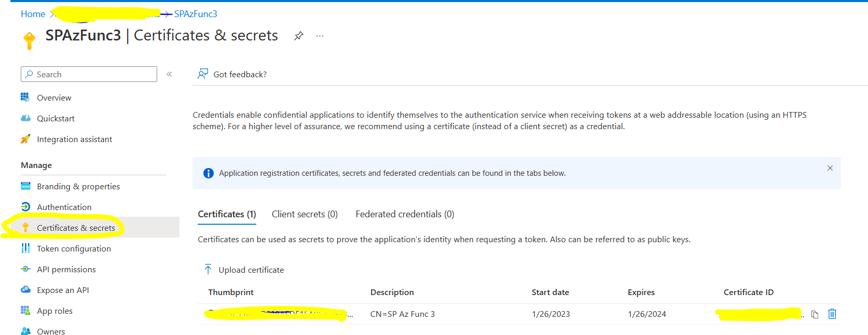Switch to Federated credentials (0) tab
The width and height of the screenshot is (868, 335).
405,214
